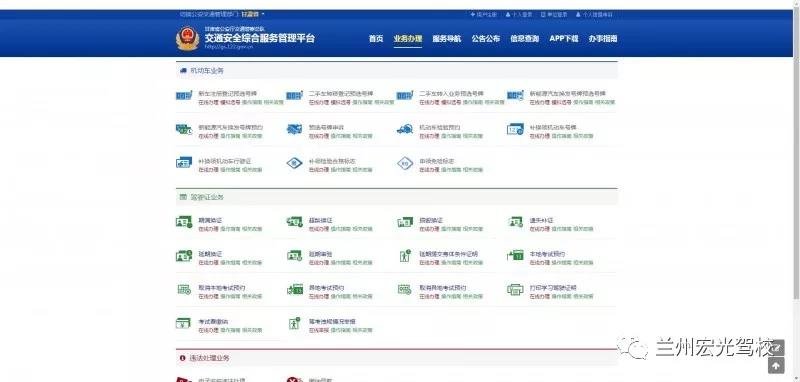Click the 考试费缴纳 payment icon

(x=184, y=323)
